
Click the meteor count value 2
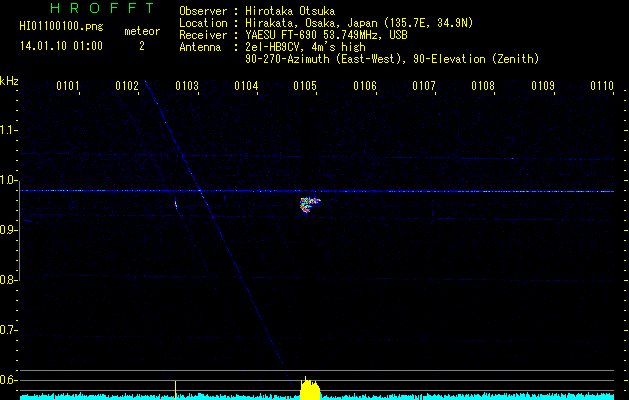(x=142, y=46)
